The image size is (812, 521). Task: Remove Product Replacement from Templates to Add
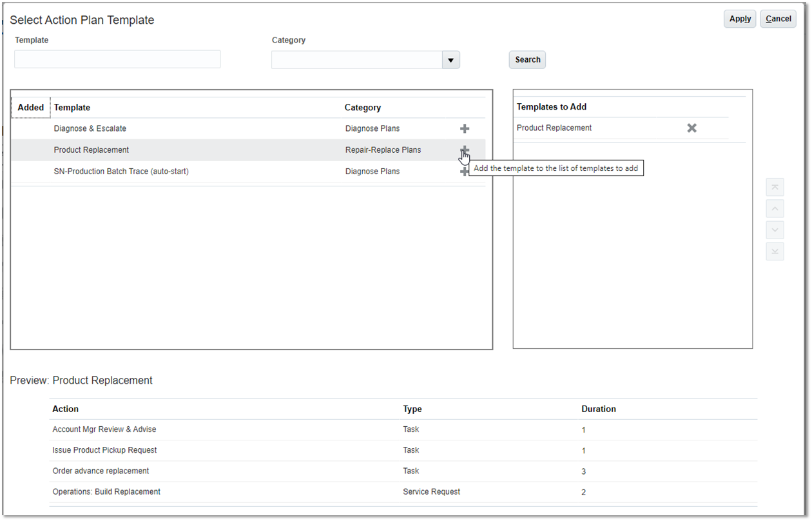coord(691,128)
